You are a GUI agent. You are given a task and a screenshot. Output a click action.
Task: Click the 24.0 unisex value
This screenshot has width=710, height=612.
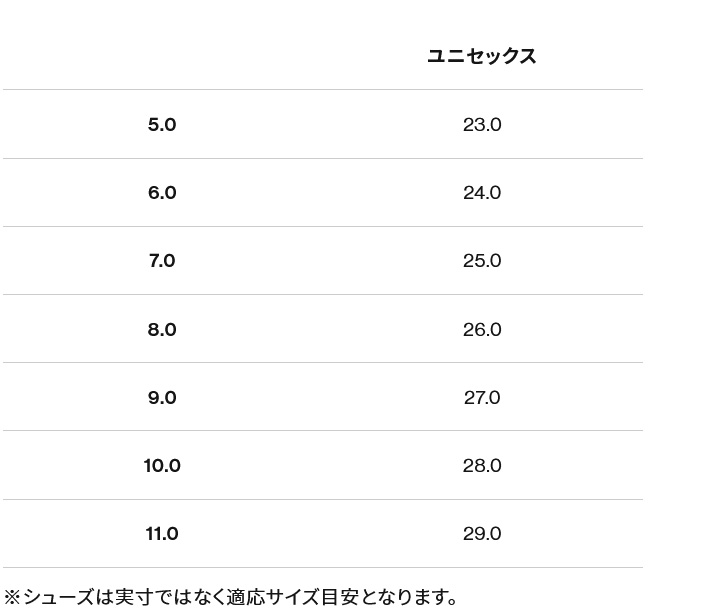482,193
